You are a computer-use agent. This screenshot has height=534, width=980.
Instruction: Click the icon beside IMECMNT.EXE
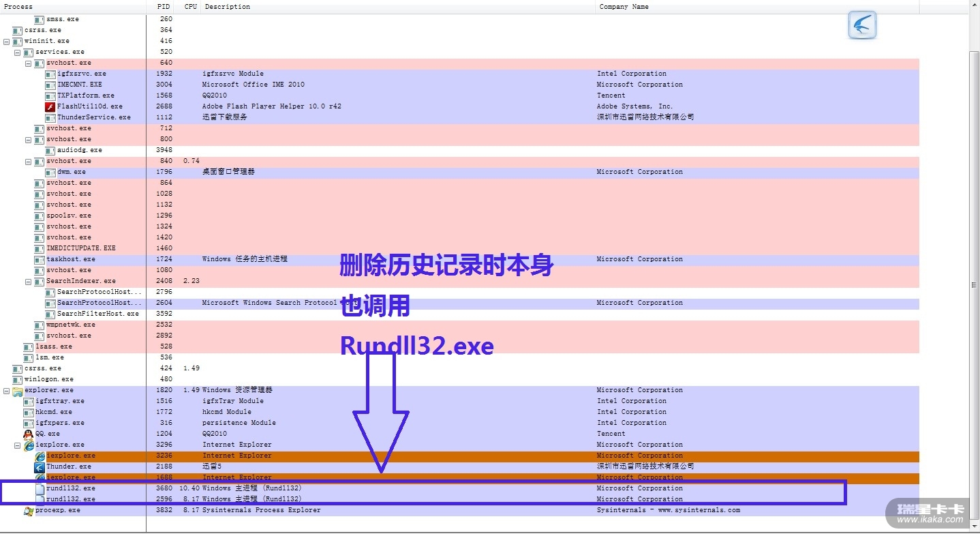tap(50, 85)
